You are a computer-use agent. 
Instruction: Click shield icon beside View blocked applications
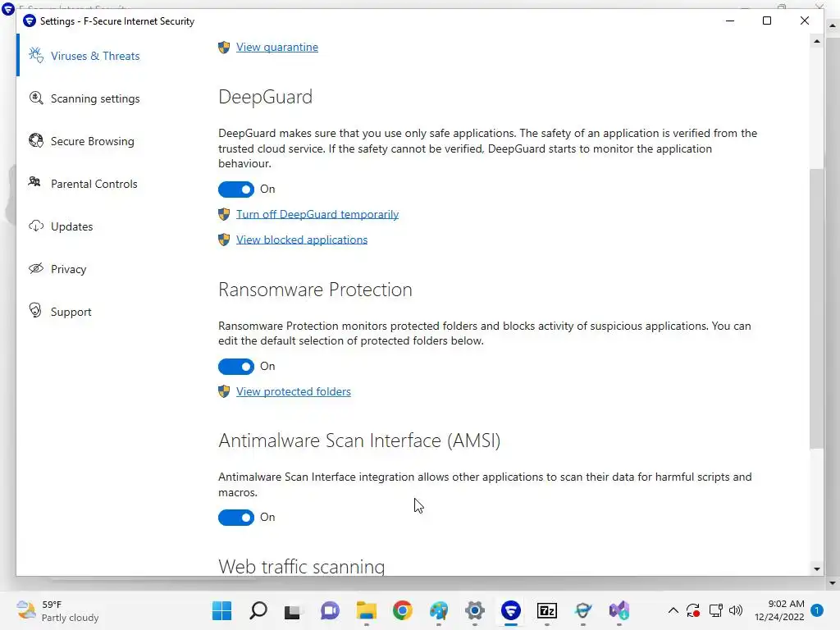pyautogui.click(x=224, y=240)
